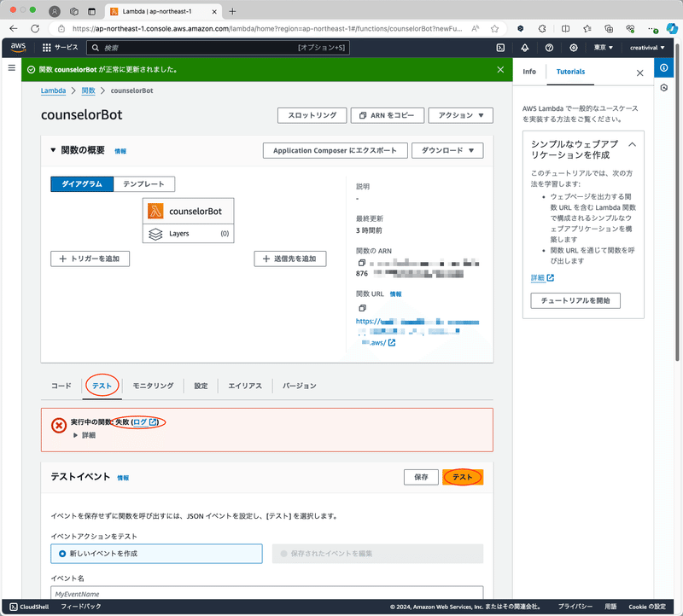Click the AWS logo home icon
The height and width of the screenshot is (616, 683).
click(18, 48)
